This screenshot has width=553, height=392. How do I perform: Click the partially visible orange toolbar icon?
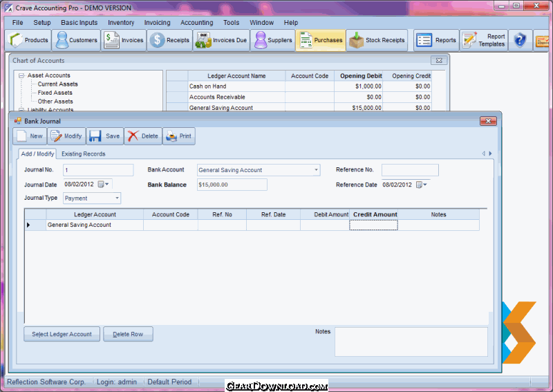[x=542, y=41]
